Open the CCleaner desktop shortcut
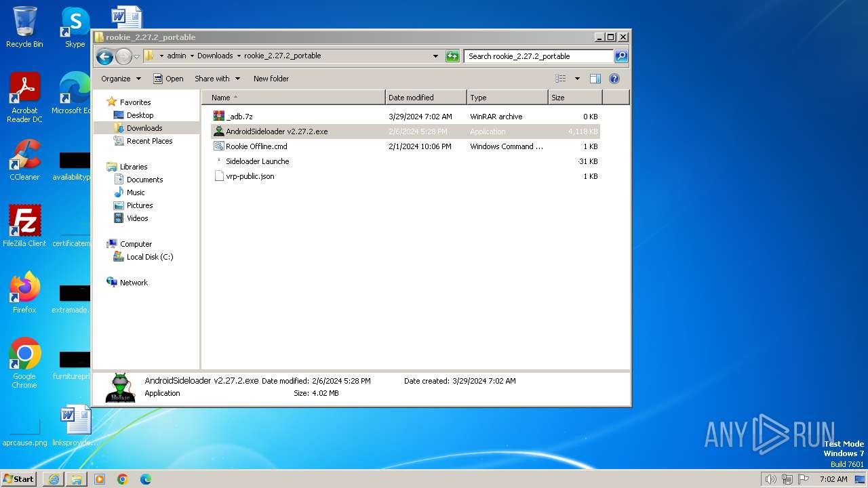868x488 pixels. 24,160
